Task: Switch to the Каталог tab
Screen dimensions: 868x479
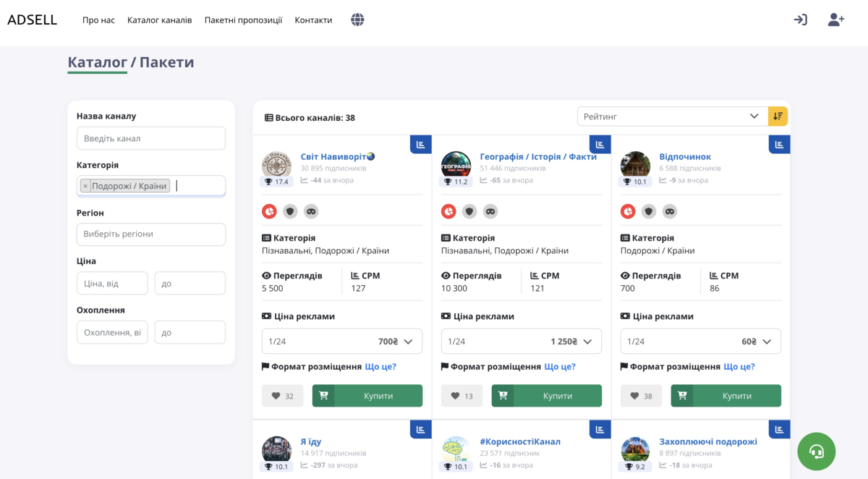Action: click(x=98, y=62)
